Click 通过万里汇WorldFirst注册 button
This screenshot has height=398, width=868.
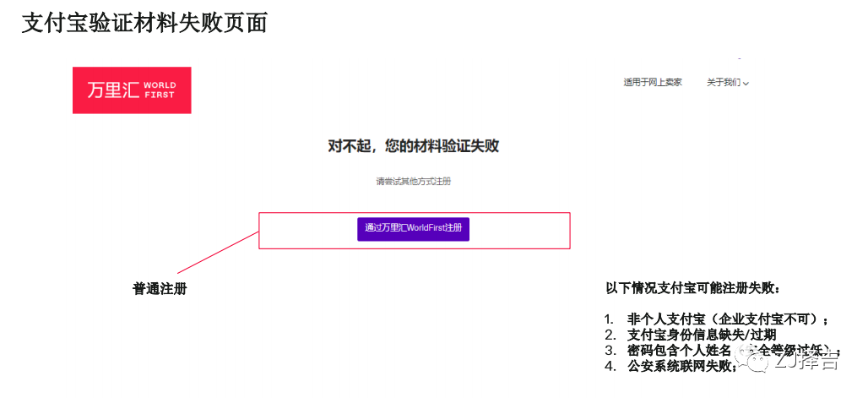(x=414, y=229)
